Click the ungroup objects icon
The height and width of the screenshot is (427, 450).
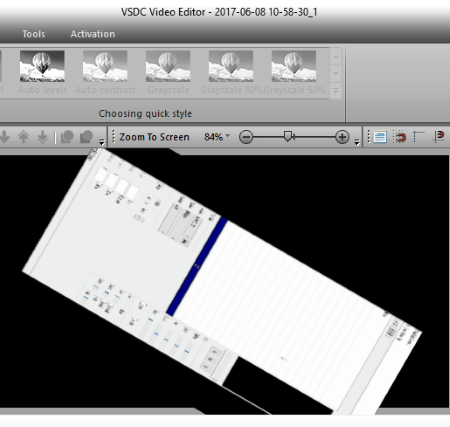86,137
